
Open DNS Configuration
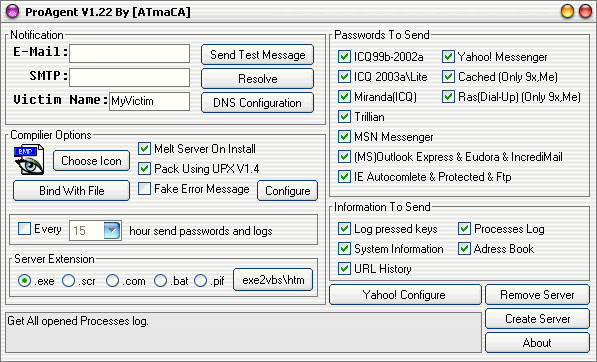pyautogui.click(x=257, y=103)
